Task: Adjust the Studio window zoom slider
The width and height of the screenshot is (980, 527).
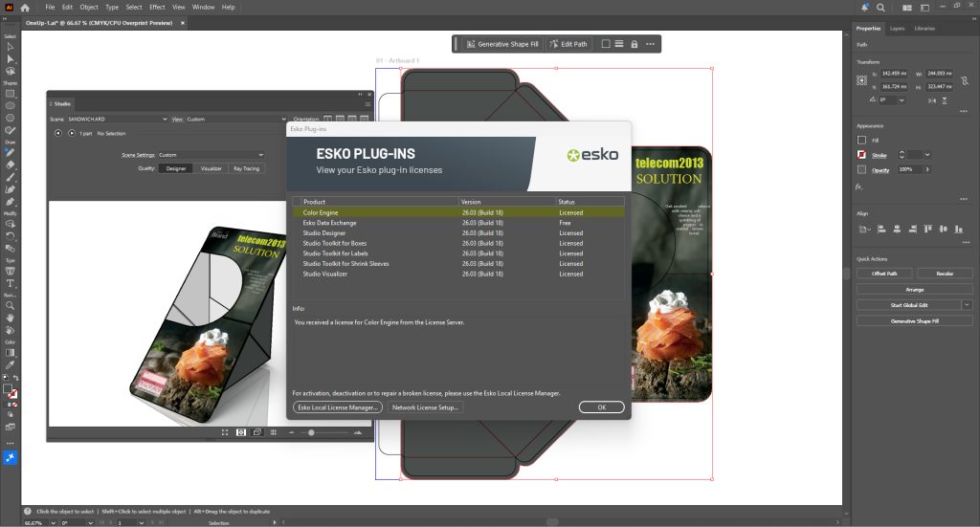Action: (311, 432)
